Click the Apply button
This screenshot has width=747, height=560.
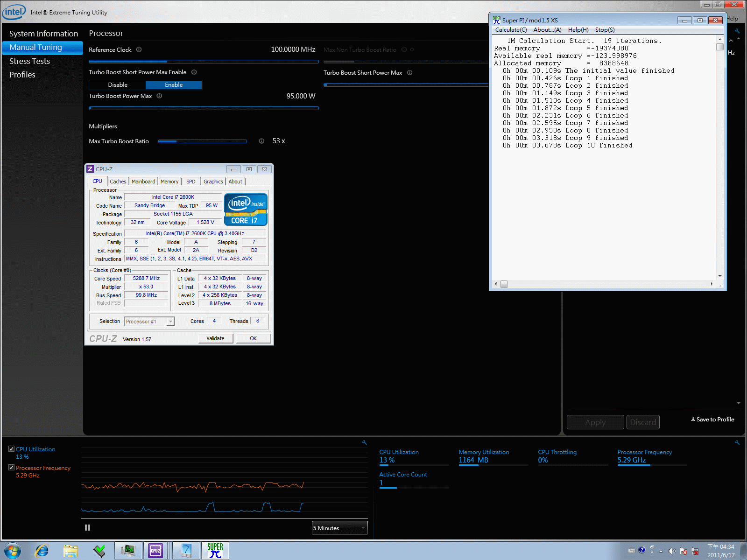[x=595, y=422]
